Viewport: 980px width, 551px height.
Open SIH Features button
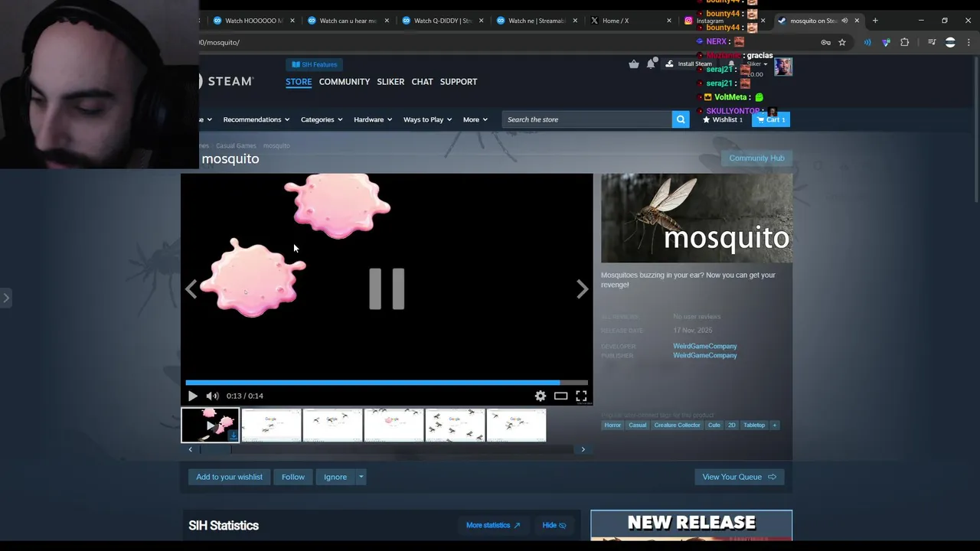point(315,64)
